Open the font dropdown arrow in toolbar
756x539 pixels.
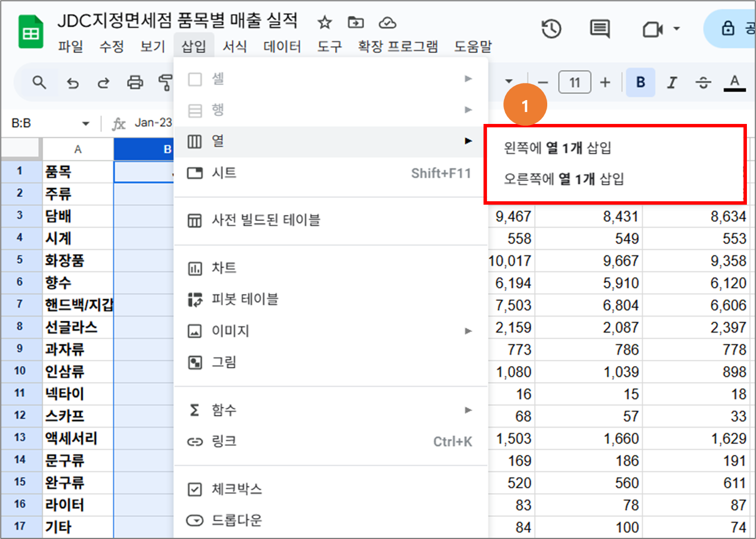click(509, 81)
